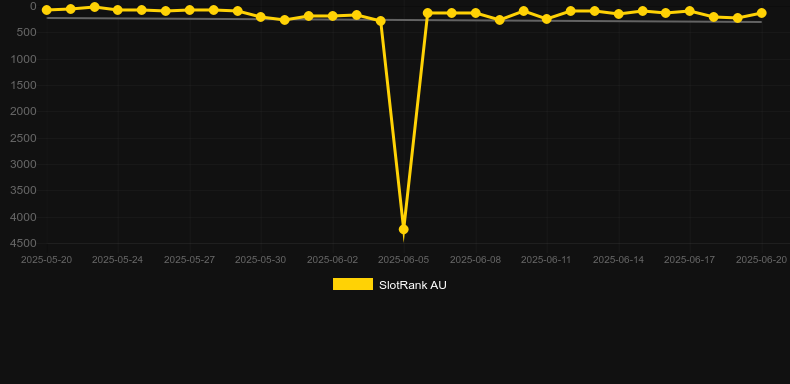Click the point right after the spike
790x384 pixels.
point(428,13)
